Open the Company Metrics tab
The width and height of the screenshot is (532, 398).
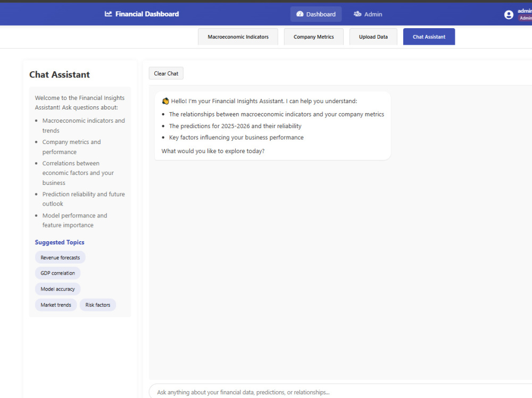tap(313, 37)
